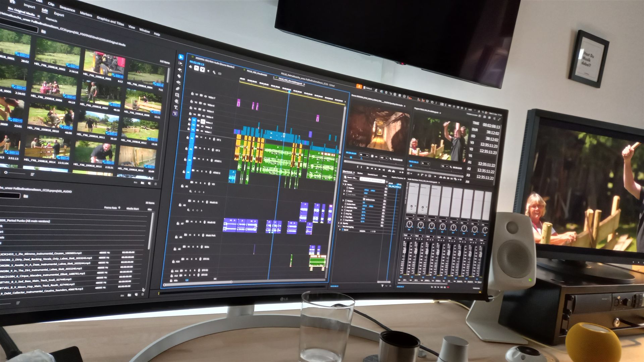Select the Selection tool arrow
The height and width of the screenshot is (362, 644).
181,57
